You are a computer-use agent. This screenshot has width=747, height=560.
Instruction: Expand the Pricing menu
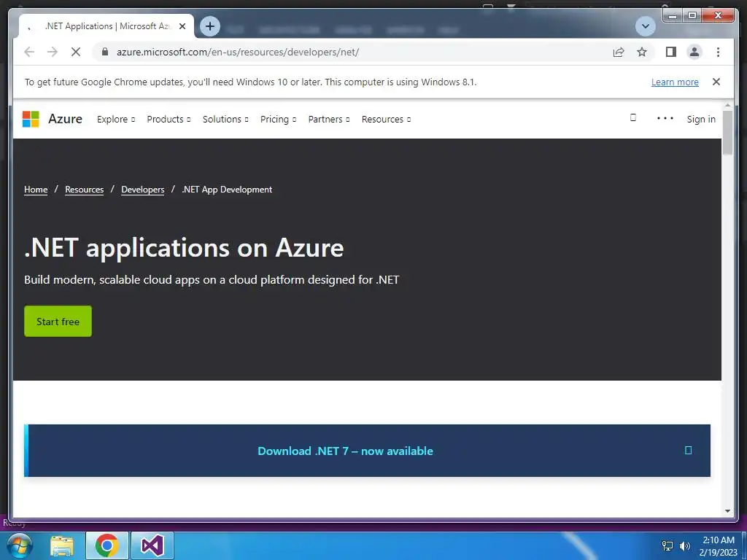point(278,119)
